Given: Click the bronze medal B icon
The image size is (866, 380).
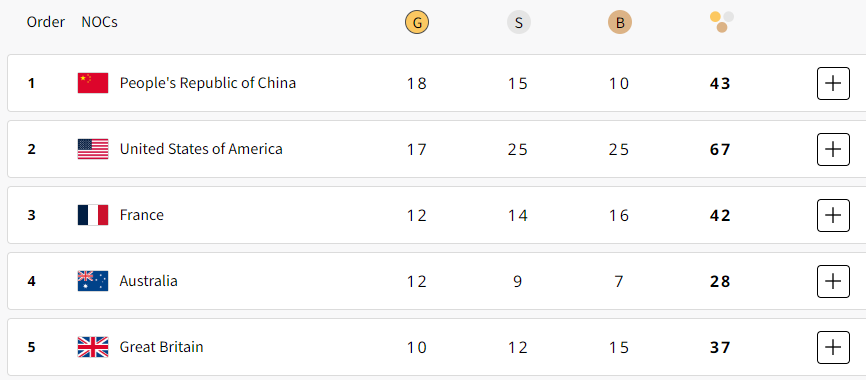Looking at the screenshot, I should point(620,23).
